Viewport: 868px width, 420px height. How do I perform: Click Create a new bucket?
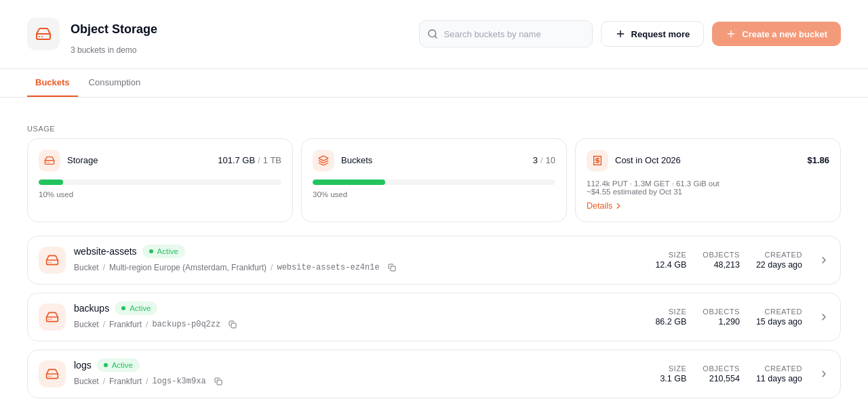tap(776, 34)
